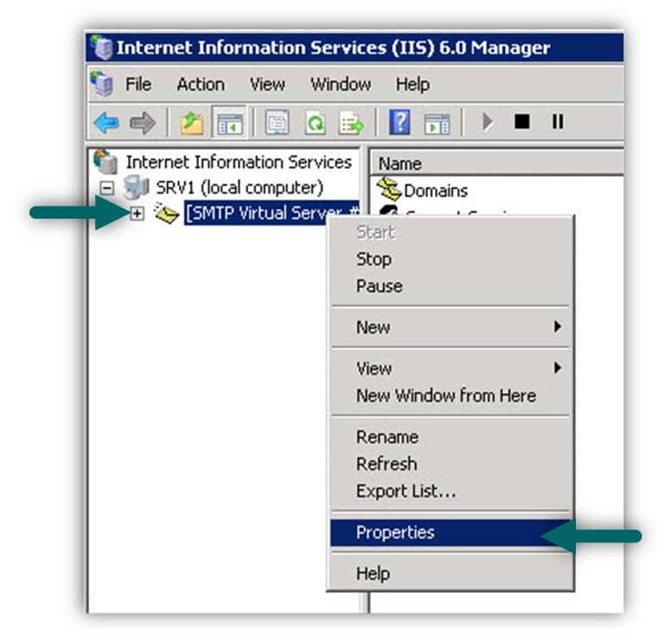The width and height of the screenshot is (672, 644).
Task: Click the Stop item square icon
Action: 522,122
